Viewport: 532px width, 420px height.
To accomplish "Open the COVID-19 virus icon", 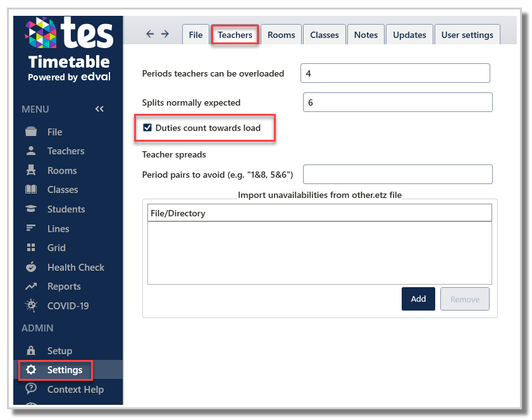I will pos(31,306).
